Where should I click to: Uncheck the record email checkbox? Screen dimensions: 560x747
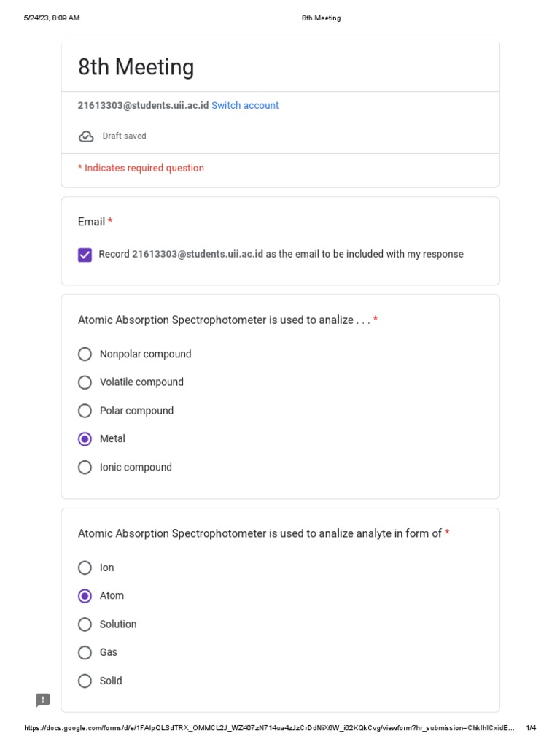[85, 255]
